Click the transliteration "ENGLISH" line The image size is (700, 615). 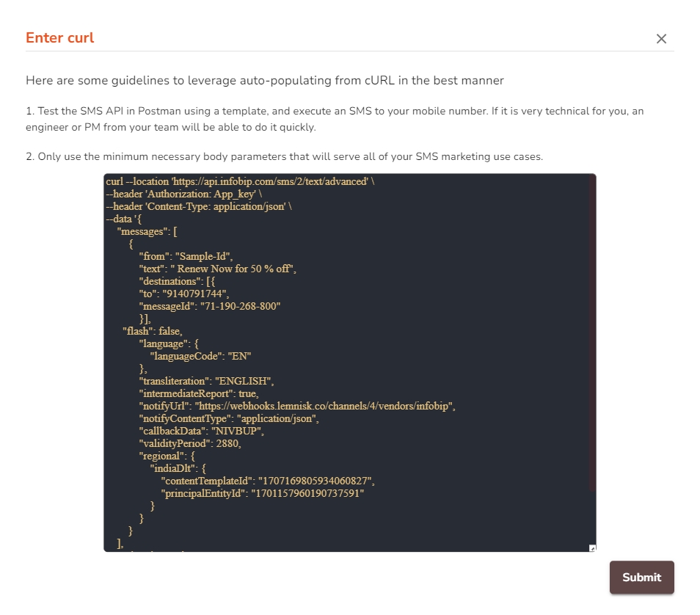205,381
